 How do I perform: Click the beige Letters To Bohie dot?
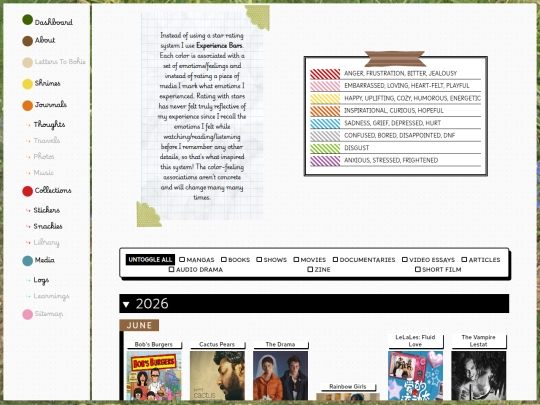tap(28, 62)
